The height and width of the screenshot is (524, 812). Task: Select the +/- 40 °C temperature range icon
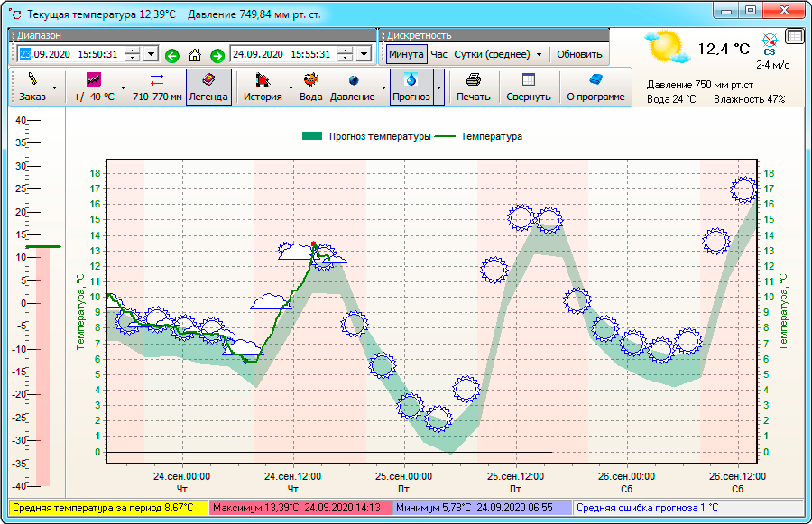pos(93,79)
